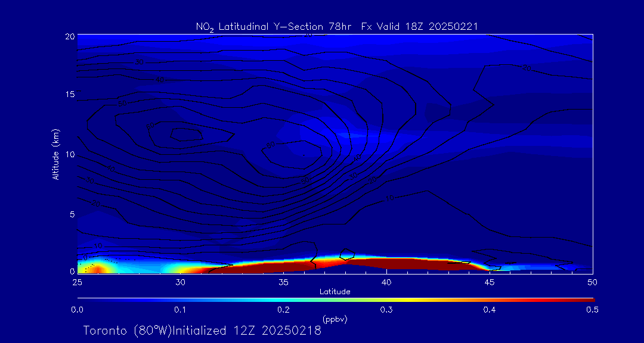Click the color scale label '0.3'
This screenshot has height=343, width=644.
(x=386, y=310)
